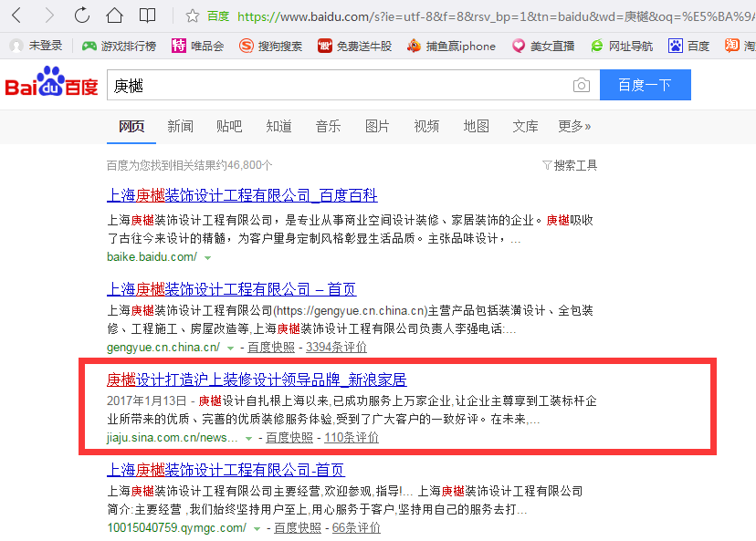Open the 搜狗搜索 bookmark
Image resolution: width=756 pixels, height=541 pixels.
[x=270, y=46]
